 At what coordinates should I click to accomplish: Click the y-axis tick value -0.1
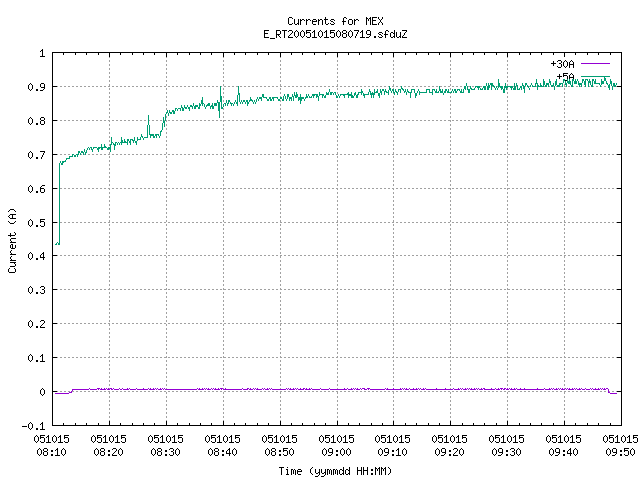coord(33,426)
